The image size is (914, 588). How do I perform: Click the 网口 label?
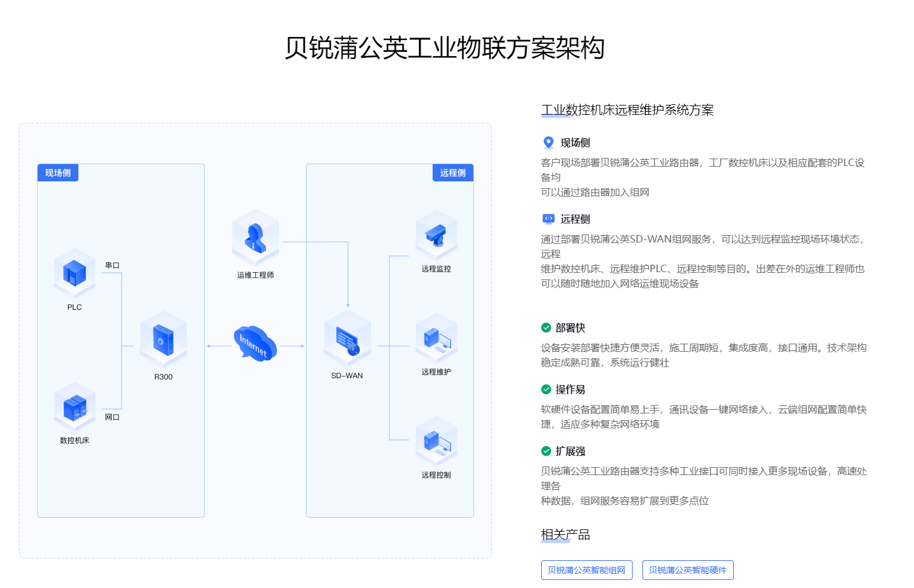click(x=112, y=417)
